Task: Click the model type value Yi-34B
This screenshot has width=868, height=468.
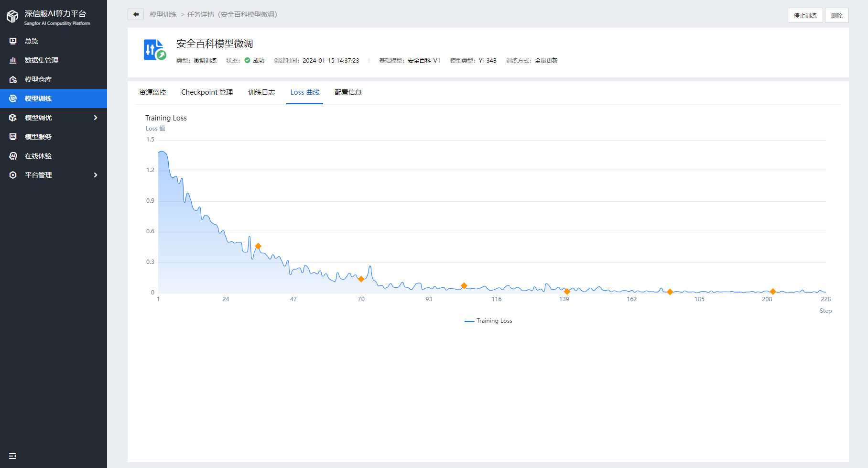Action: (488, 61)
